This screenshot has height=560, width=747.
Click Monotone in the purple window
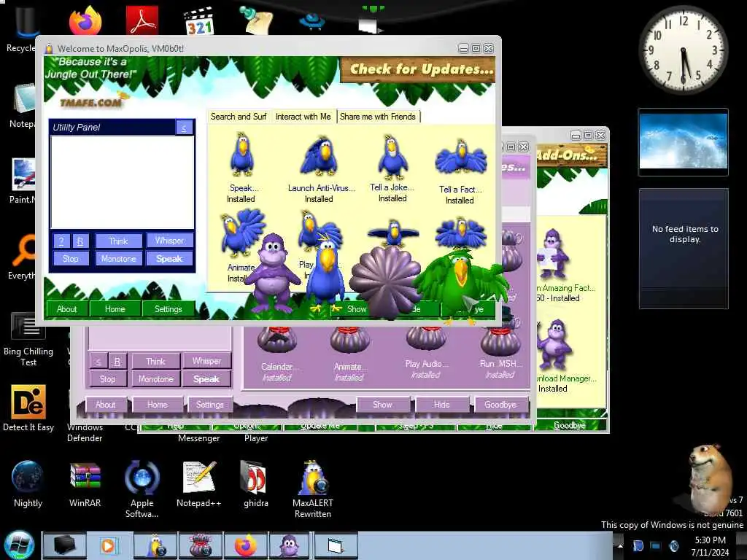[x=156, y=379]
